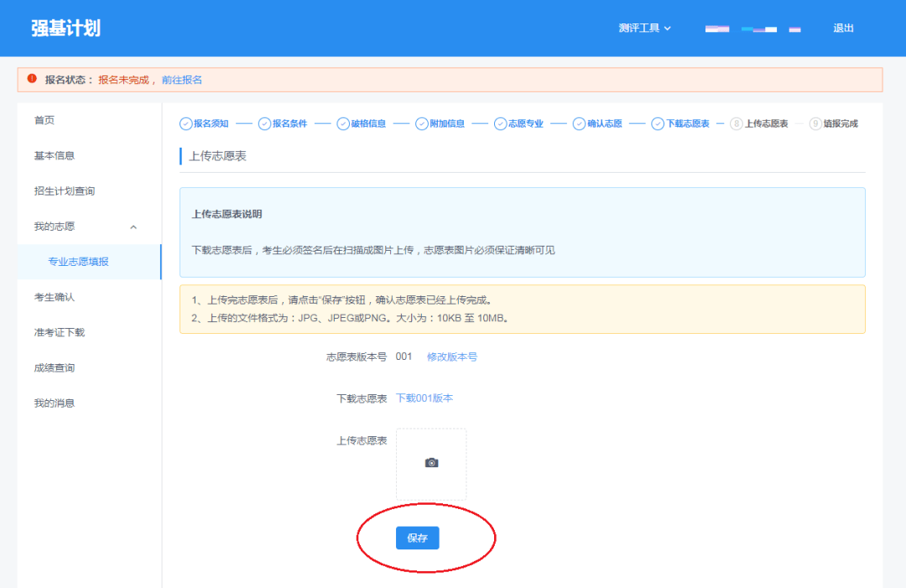
Task: Click the 下载志愿表 step checkmark icon
Action: pos(658,123)
